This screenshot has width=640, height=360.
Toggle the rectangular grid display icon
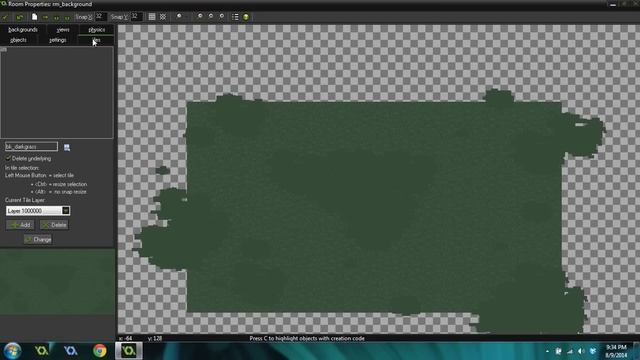coord(152,17)
